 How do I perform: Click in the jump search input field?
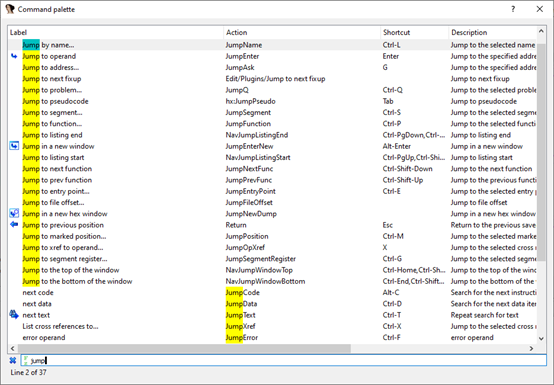tap(283, 360)
